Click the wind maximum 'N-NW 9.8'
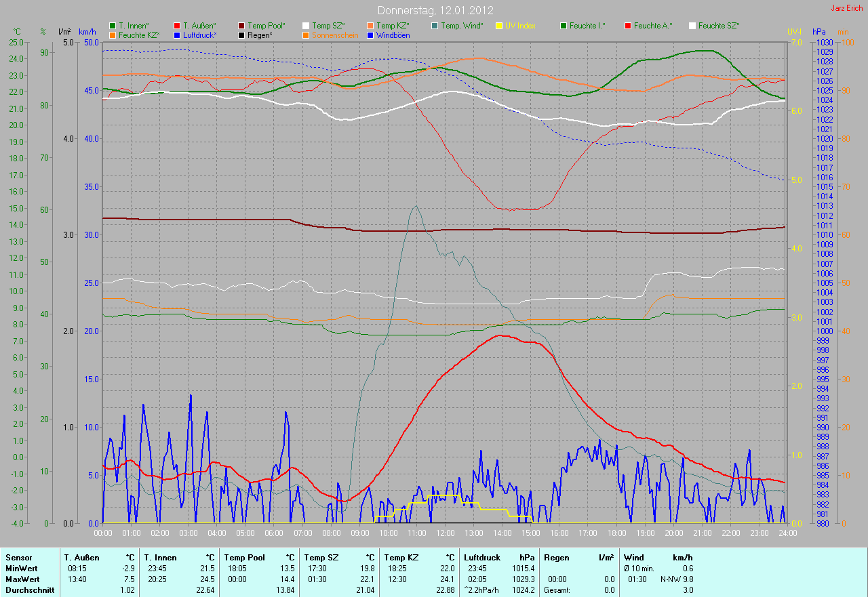 coord(677,579)
